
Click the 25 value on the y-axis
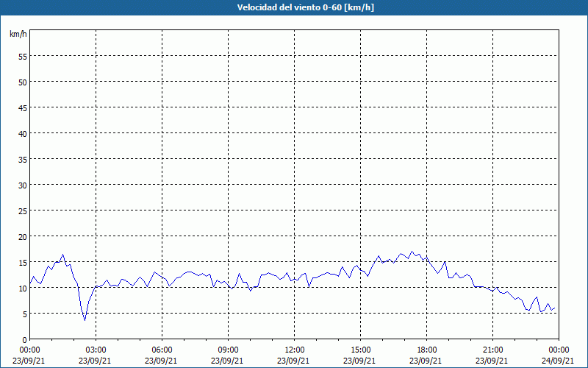click(23, 210)
